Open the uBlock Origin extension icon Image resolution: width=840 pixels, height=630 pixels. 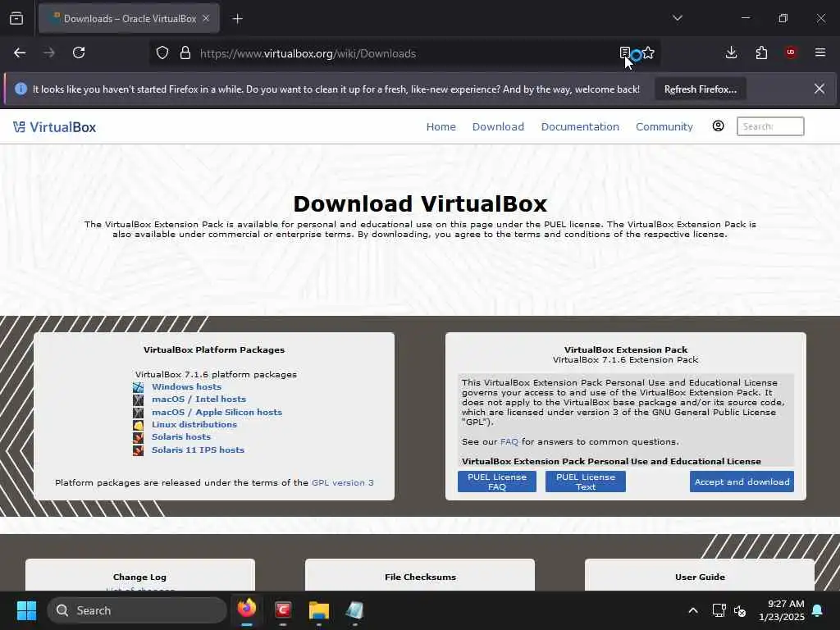pos(791,52)
